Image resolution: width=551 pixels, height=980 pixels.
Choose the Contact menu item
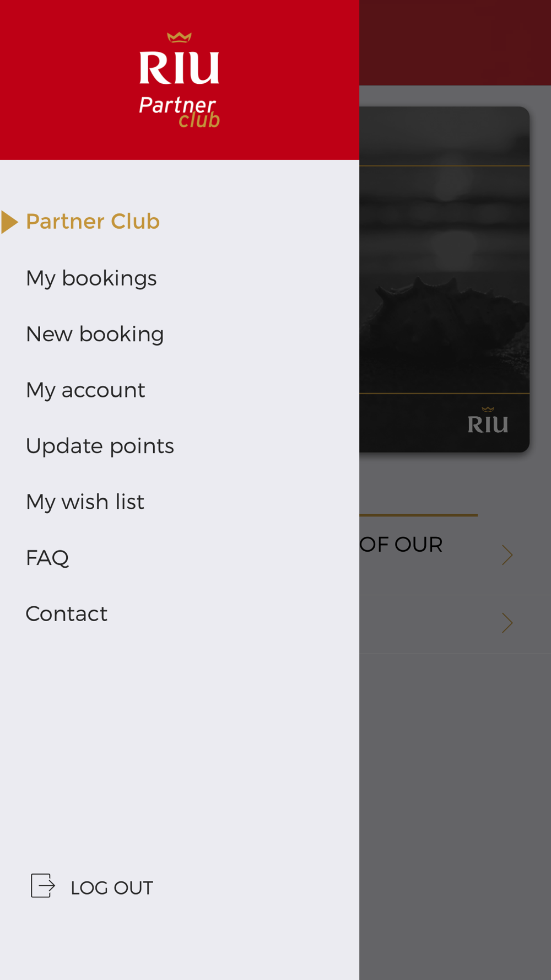[x=67, y=613]
